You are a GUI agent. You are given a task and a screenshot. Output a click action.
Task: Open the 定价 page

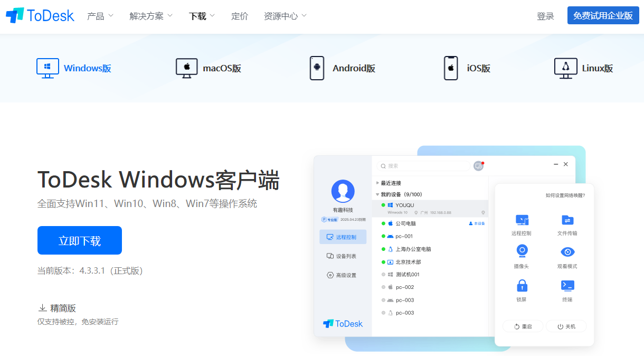pos(240,16)
